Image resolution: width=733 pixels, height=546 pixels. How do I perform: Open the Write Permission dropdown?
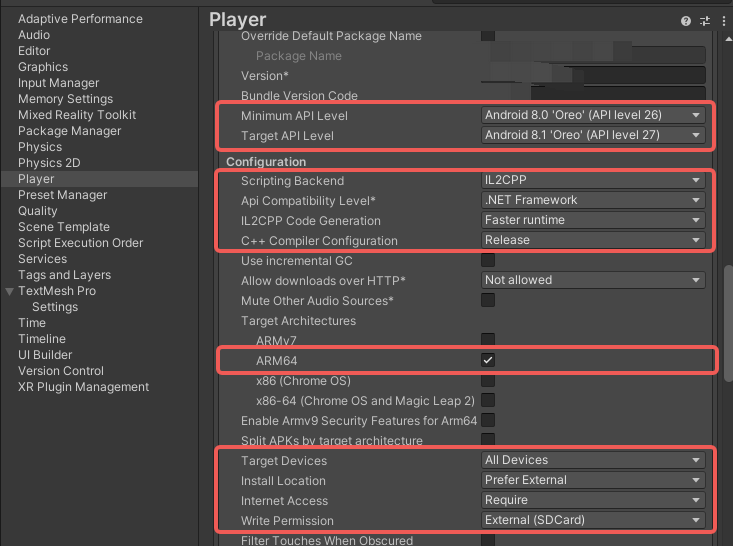593,520
